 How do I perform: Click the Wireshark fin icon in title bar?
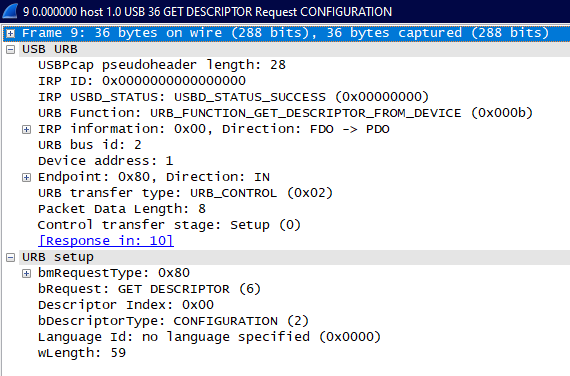(10, 11)
